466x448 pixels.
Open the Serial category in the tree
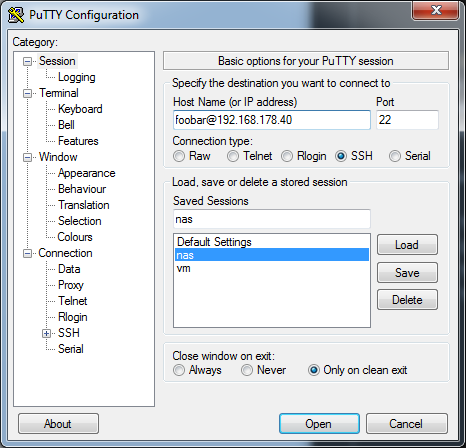pyautogui.click(x=71, y=349)
